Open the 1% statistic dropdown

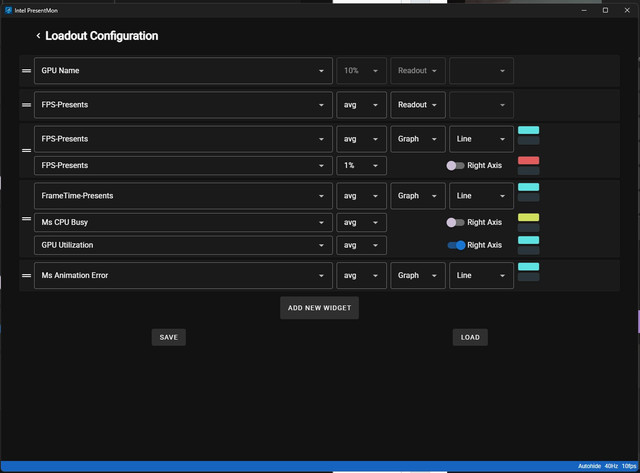coord(361,166)
